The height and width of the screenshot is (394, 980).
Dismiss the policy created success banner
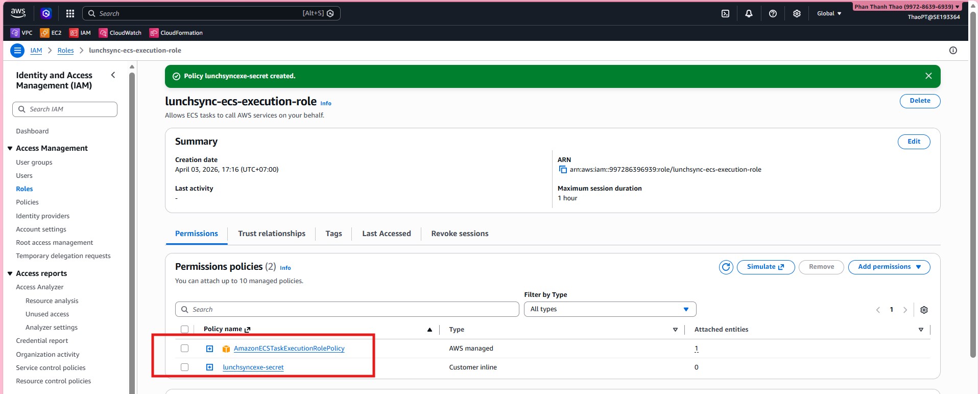928,76
